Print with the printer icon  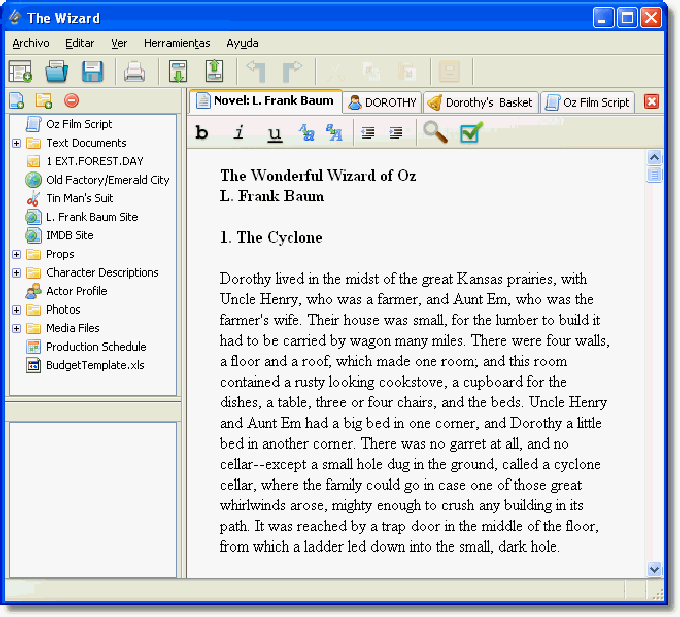134,72
